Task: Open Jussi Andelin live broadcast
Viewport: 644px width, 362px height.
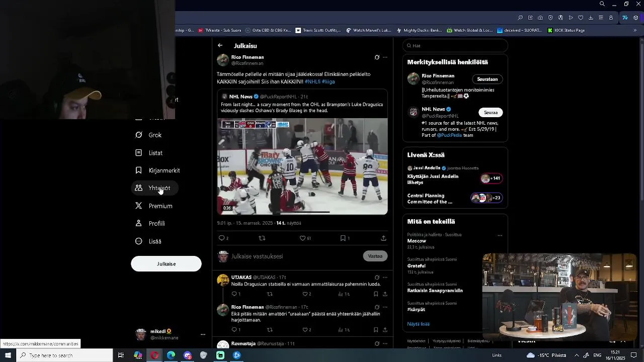Action: (455, 175)
